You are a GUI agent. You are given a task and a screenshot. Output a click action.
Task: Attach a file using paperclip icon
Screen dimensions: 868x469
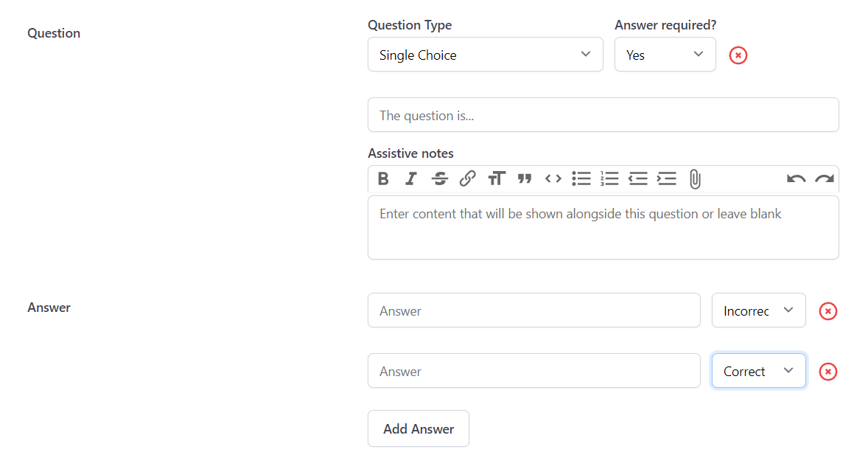(696, 179)
